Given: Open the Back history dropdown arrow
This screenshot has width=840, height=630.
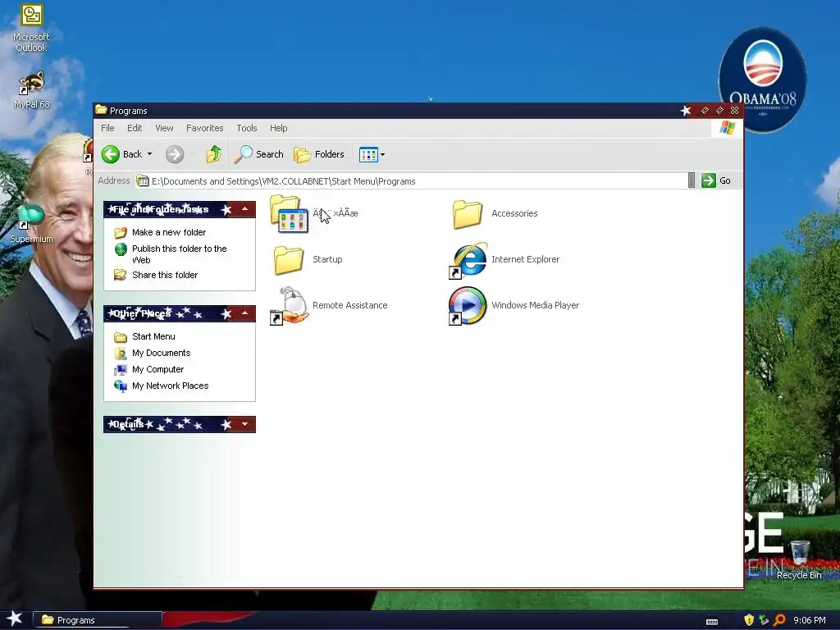Looking at the screenshot, I should pyautogui.click(x=149, y=154).
